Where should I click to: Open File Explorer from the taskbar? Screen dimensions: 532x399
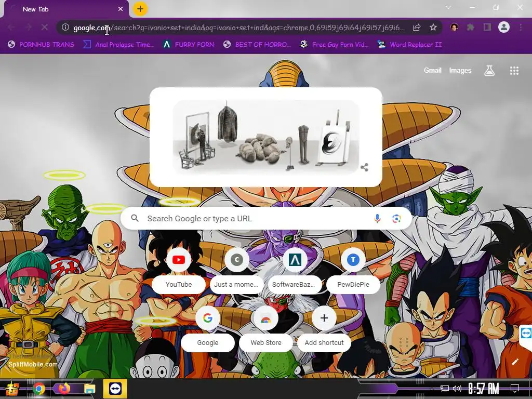[90, 389]
